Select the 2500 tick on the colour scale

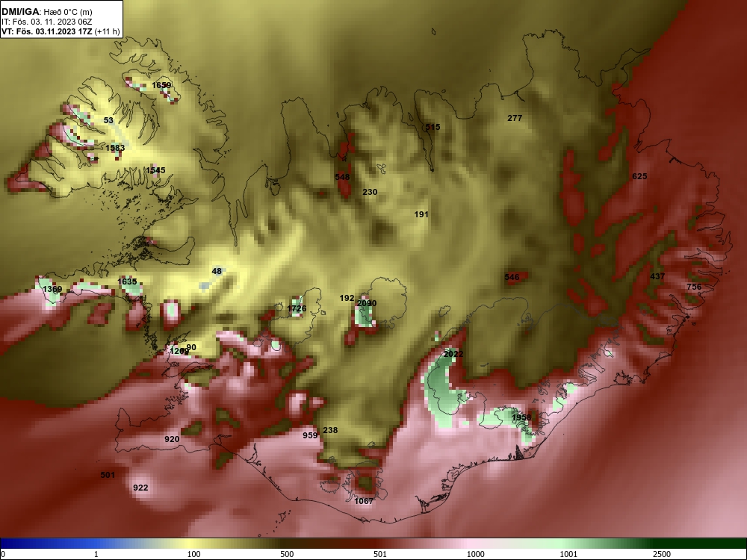pos(662,554)
